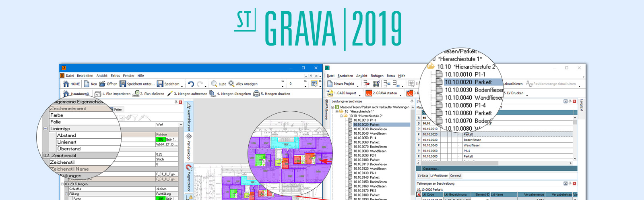This screenshot has height=200, width=644.
Task: Click Vergabemenge column header
Action: pos(532,194)
